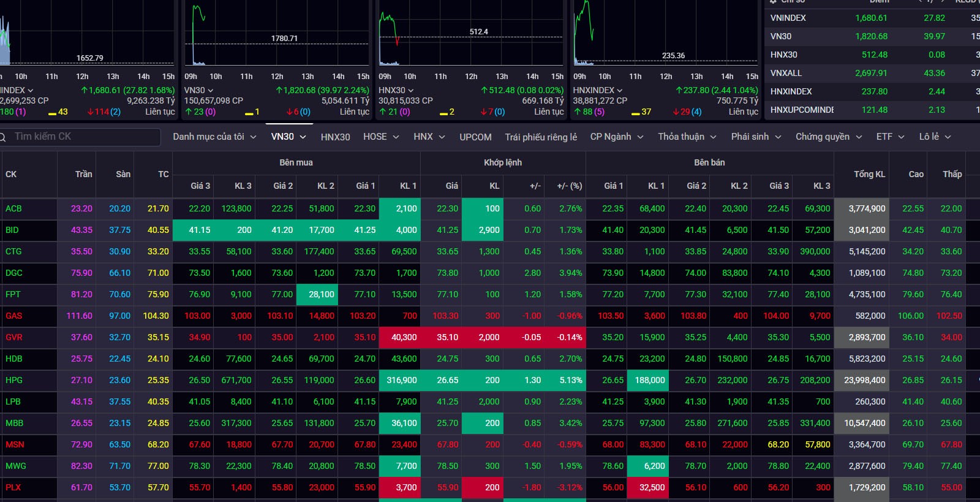Expand the 'Chứng quyền' dropdown

pyautogui.click(x=829, y=137)
